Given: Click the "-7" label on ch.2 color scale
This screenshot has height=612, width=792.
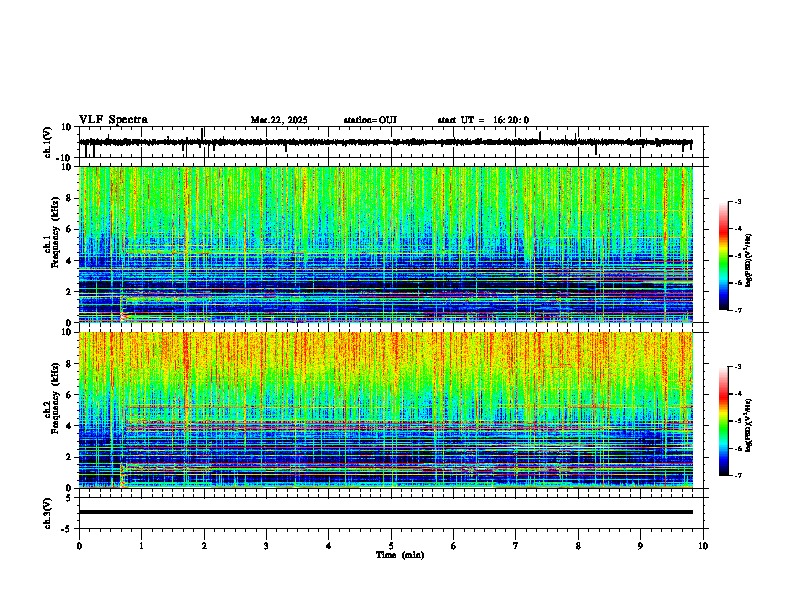Looking at the screenshot, I should pos(737,475).
